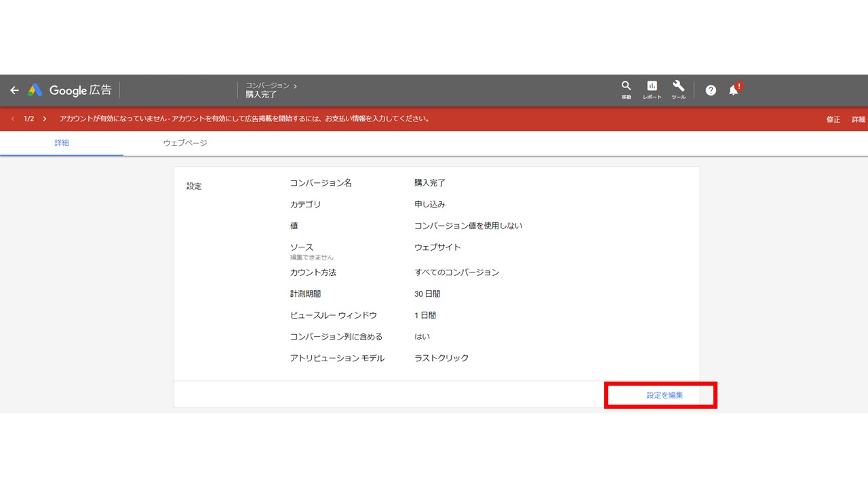
Task: Click the 購入完了 breadcrumb title
Action: 261,95
